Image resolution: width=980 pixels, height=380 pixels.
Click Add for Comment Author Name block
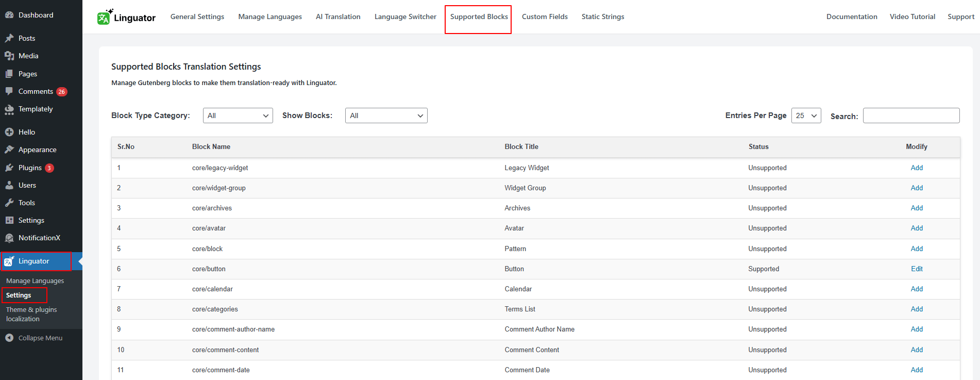(x=917, y=329)
